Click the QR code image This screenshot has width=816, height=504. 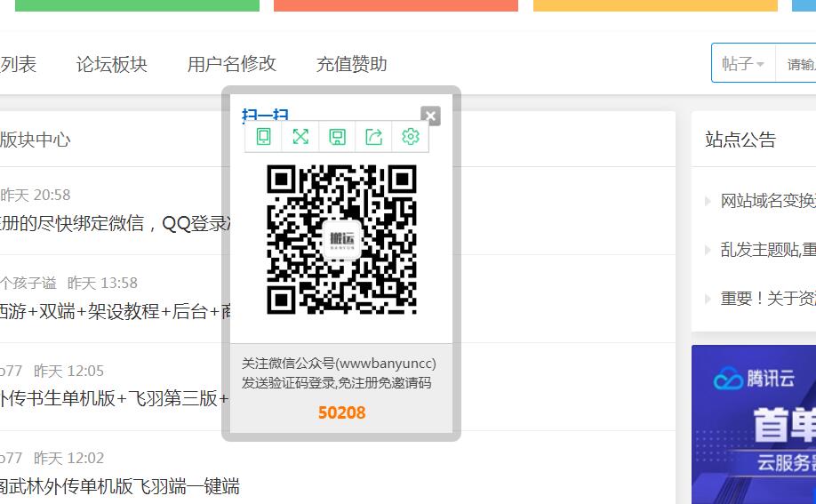341,239
